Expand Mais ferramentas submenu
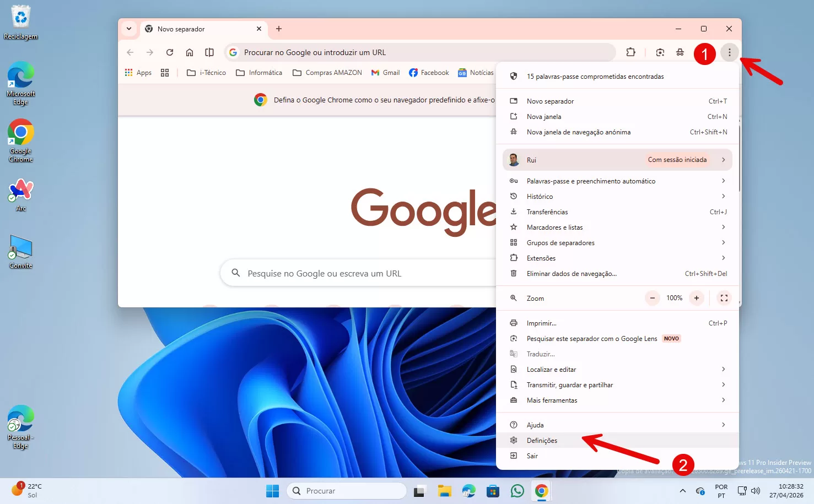The height and width of the screenshot is (504, 814). 617,400
